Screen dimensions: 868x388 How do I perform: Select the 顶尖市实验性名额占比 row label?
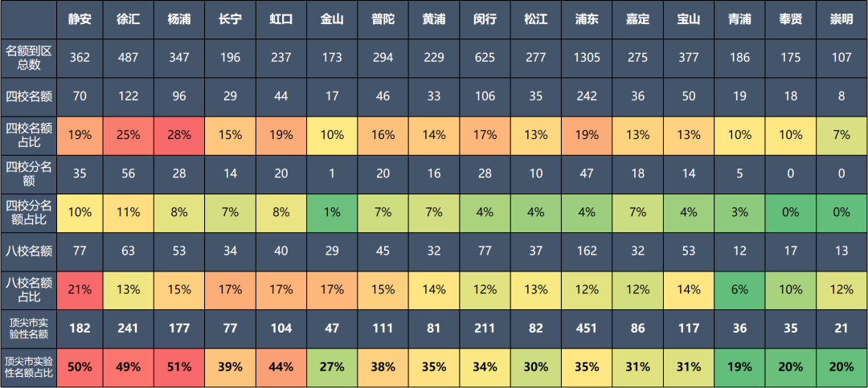(28, 367)
